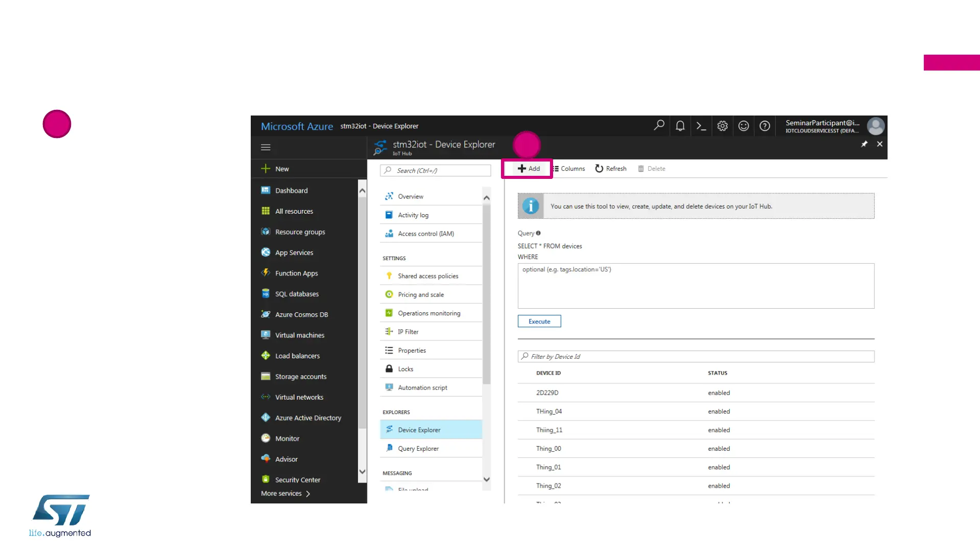Screen dimensions: 980x552
Task: Open the Overview menu item
Action: pyautogui.click(x=431, y=196)
